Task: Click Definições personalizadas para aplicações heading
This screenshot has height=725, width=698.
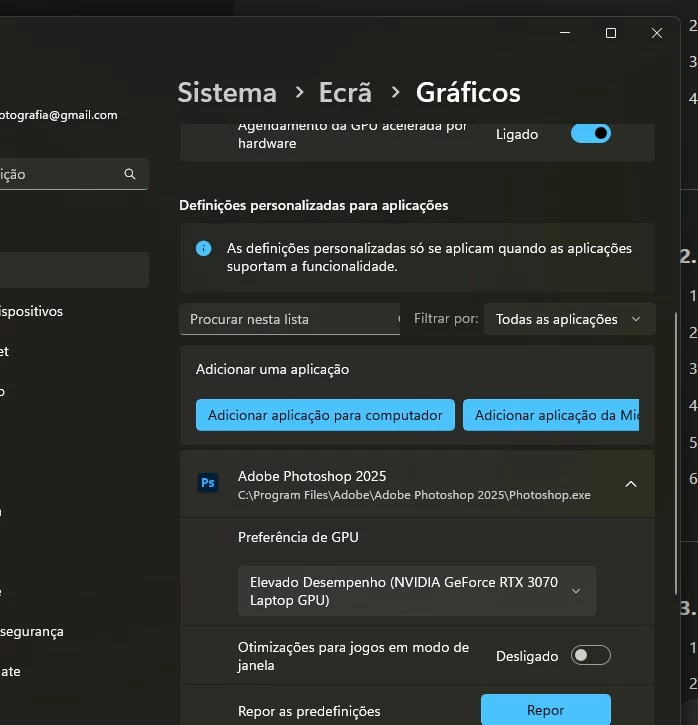Action: click(313, 205)
